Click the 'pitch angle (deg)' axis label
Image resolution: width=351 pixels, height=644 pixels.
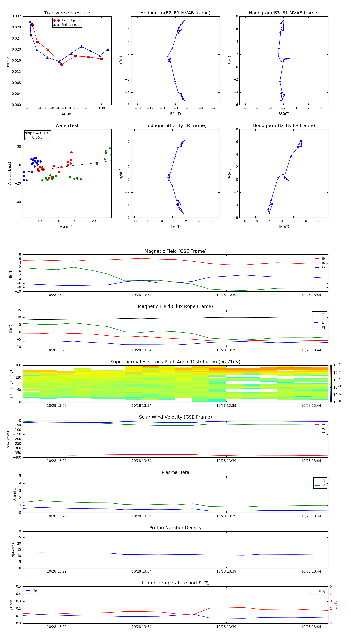(x=11, y=384)
